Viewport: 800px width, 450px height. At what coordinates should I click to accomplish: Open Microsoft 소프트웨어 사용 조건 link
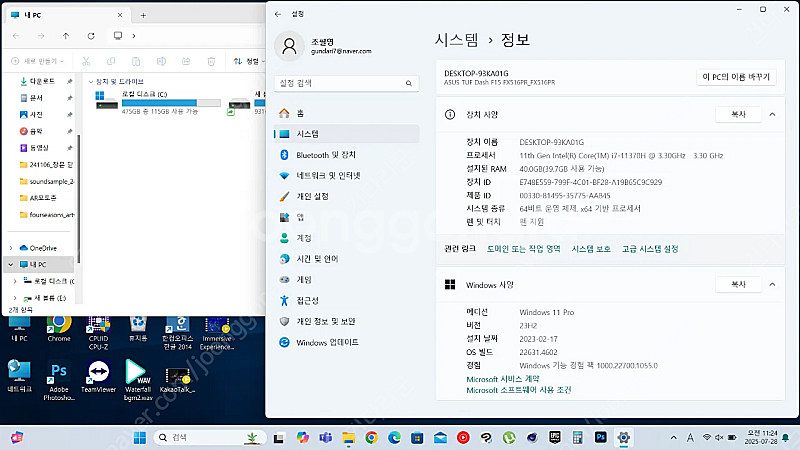[x=519, y=390]
